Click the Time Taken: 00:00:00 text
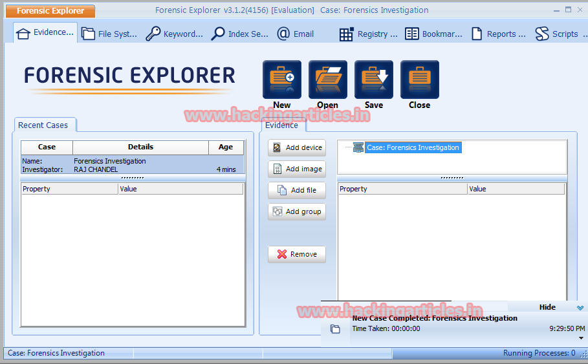 [x=386, y=328]
